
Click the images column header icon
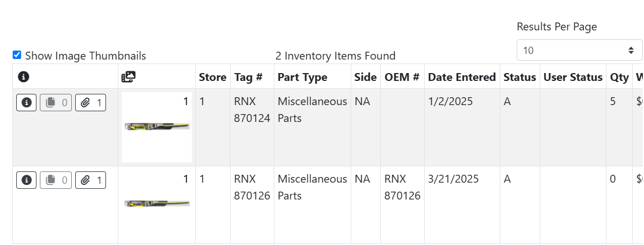click(x=128, y=77)
